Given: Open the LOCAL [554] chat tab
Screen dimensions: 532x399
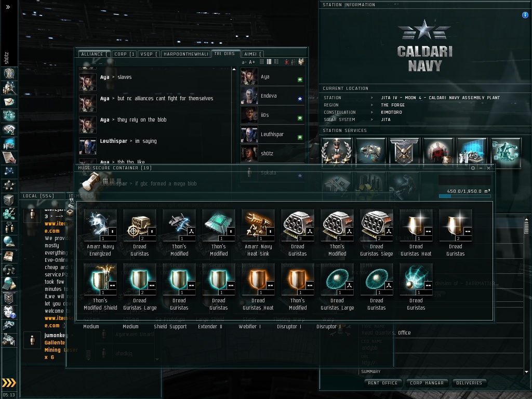Looking at the screenshot, I should tap(38, 196).
